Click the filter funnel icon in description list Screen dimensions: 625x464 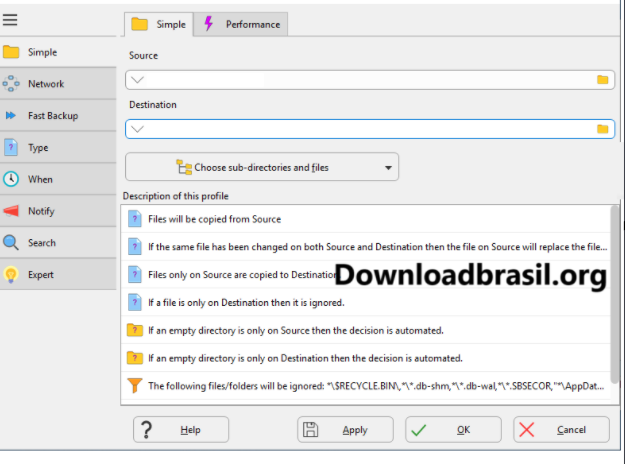tap(135, 385)
